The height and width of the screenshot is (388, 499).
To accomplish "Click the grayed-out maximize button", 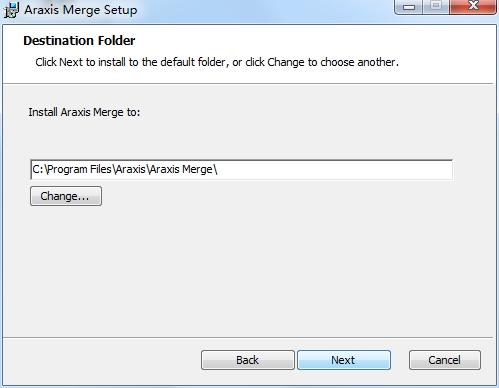I will pos(436,7).
